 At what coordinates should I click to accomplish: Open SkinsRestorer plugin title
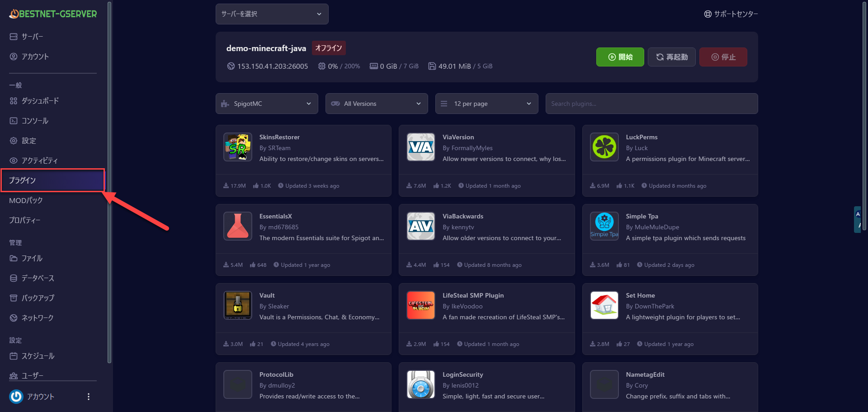click(279, 137)
